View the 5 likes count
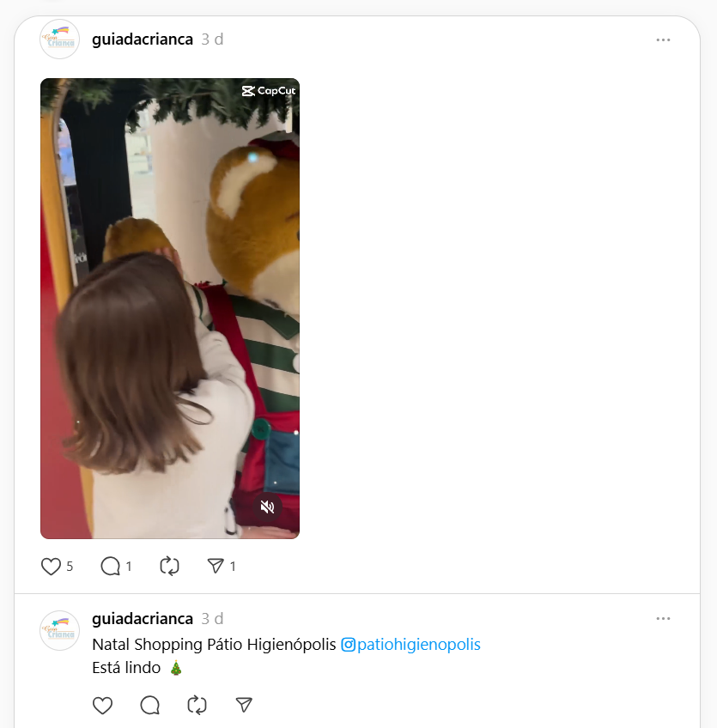 [x=70, y=567]
